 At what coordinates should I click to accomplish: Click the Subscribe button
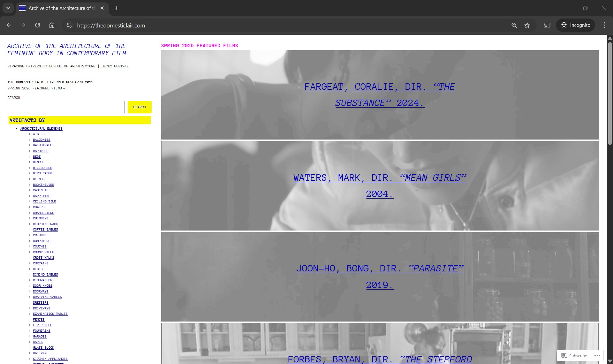click(574, 356)
